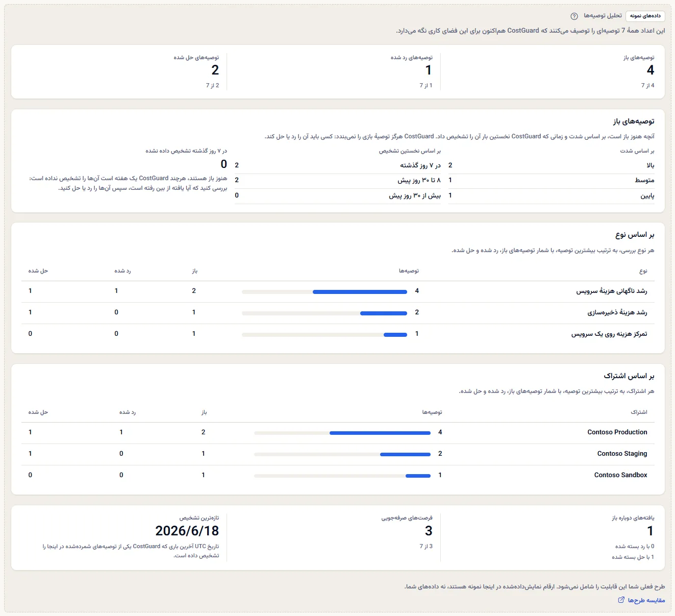Screen dimensions: 675x616
Task: Click the بیش از ۳۰ روز پیش row label
Action: coord(415,195)
